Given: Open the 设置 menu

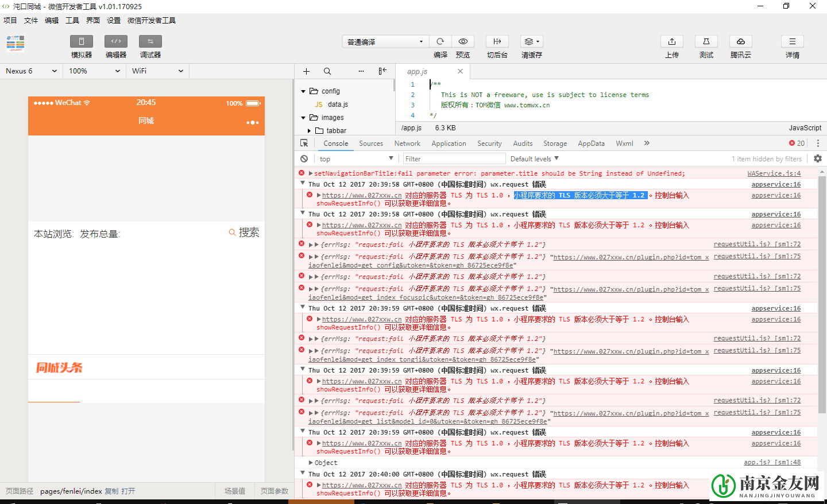Looking at the screenshot, I should click(114, 21).
